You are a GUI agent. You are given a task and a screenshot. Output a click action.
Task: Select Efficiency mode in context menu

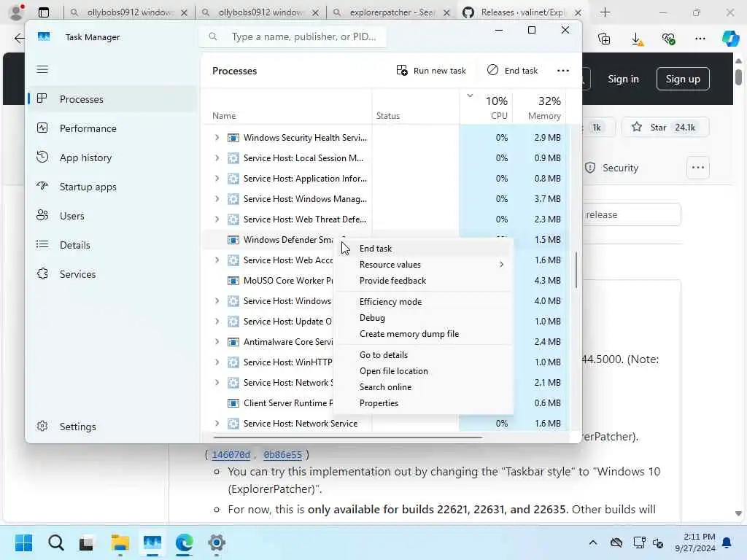click(424, 302)
